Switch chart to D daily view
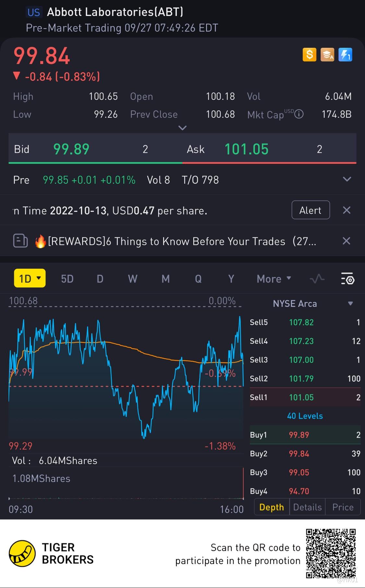 click(x=100, y=279)
